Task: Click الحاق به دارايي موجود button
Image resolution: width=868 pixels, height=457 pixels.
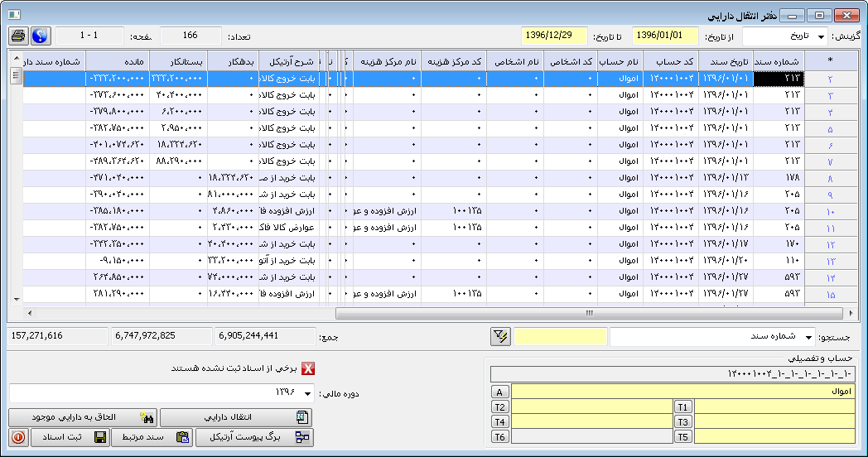Action: tap(83, 417)
